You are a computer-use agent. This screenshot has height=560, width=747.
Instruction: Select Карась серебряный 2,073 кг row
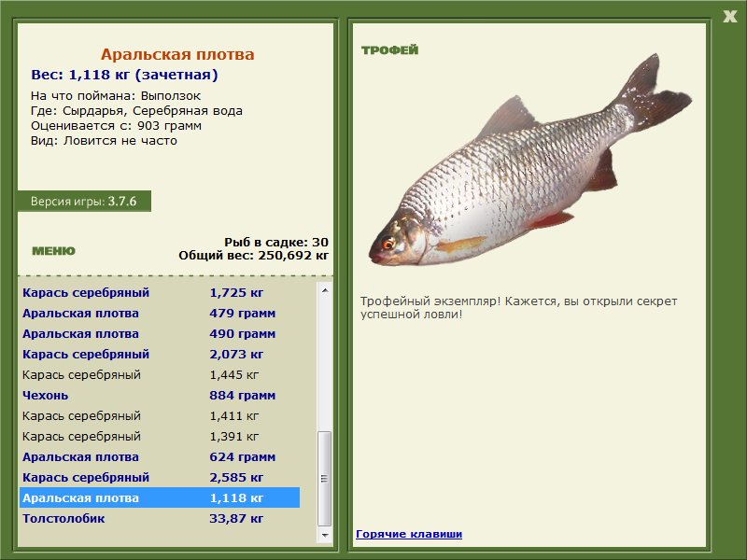point(160,354)
